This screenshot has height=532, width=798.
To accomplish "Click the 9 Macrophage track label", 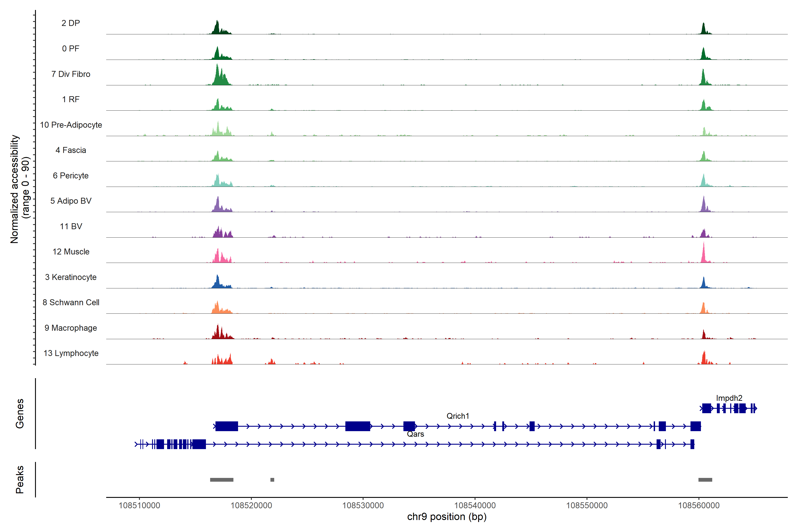I will (70, 328).
